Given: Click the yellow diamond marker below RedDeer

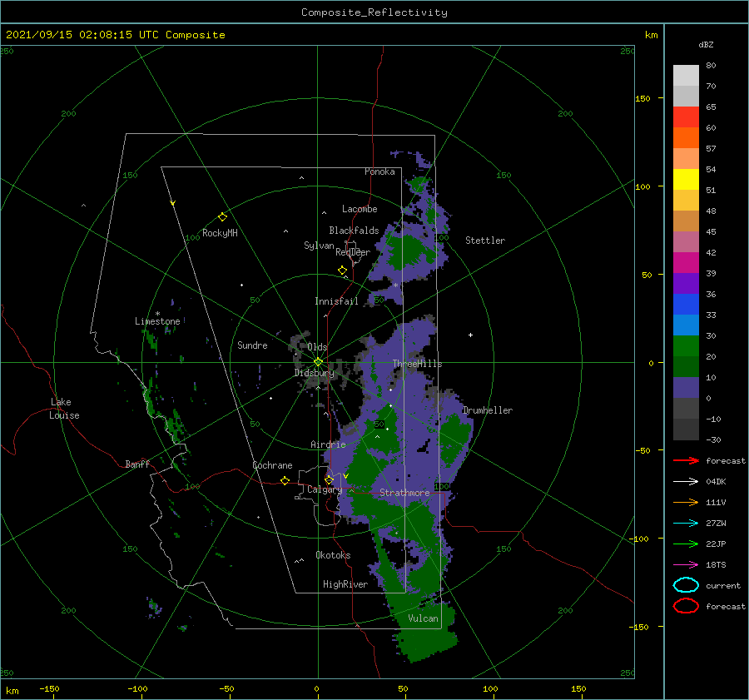Looking at the screenshot, I should (x=343, y=271).
